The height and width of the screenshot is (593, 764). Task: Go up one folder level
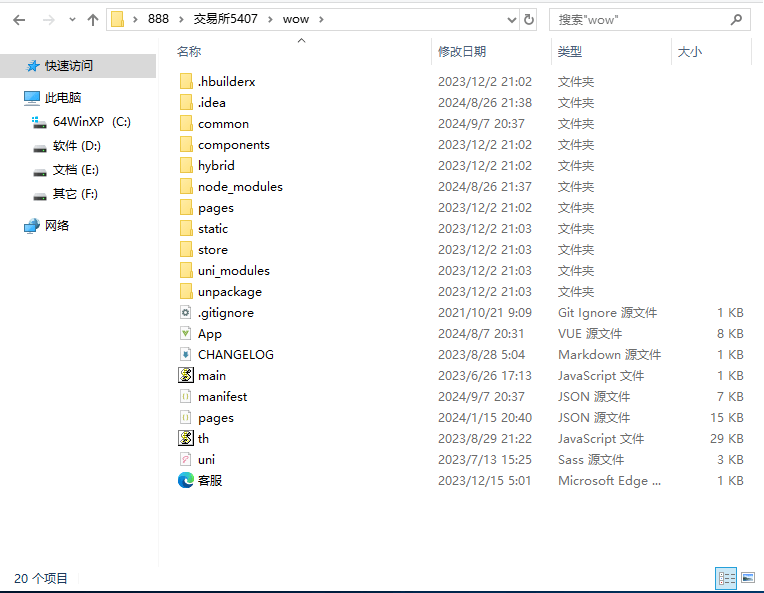click(93, 20)
